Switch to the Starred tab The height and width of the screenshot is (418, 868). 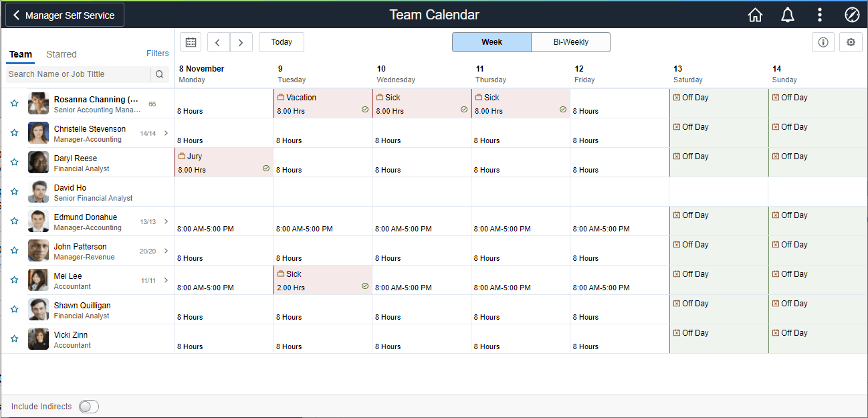click(x=61, y=54)
